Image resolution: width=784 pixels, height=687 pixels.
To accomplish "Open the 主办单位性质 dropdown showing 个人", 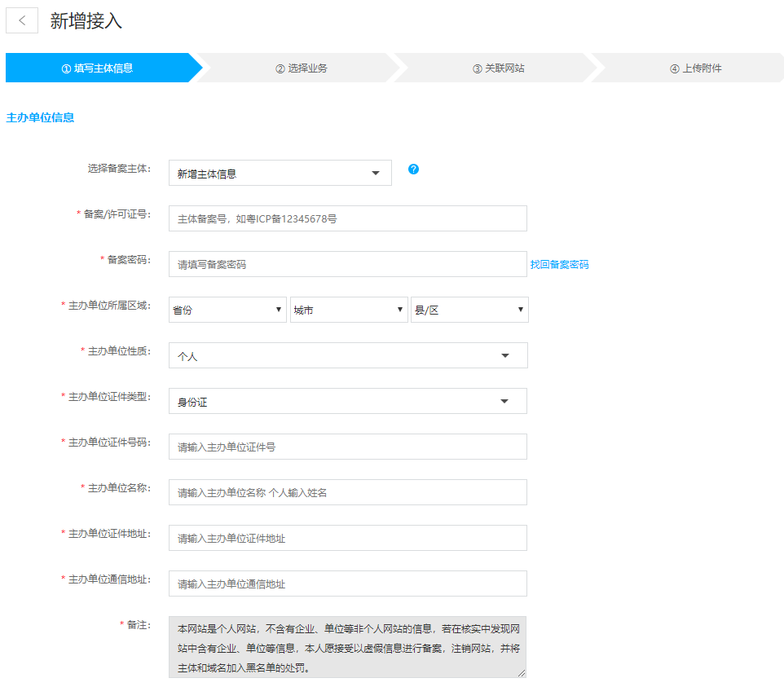I will [x=347, y=355].
